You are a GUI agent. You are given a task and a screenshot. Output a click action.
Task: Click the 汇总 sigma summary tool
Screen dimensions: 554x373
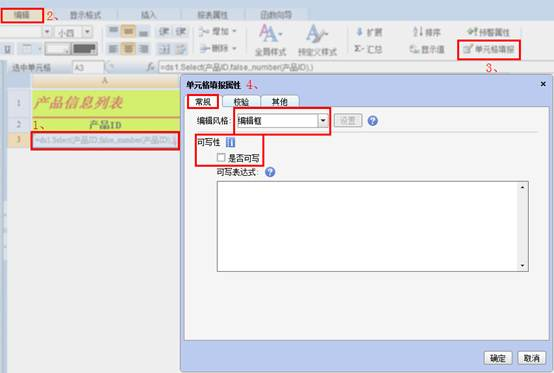pyautogui.click(x=368, y=49)
